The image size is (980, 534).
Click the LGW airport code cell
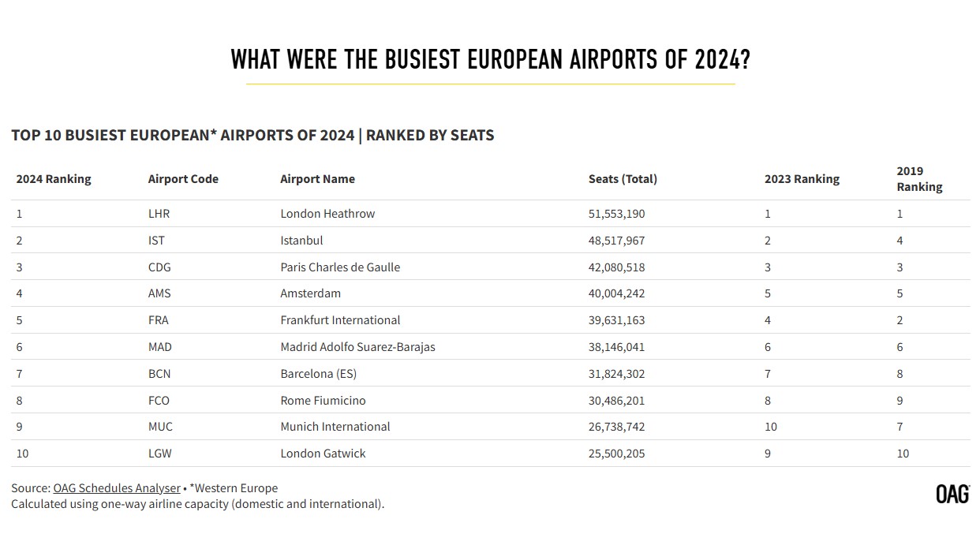coord(159,454)
